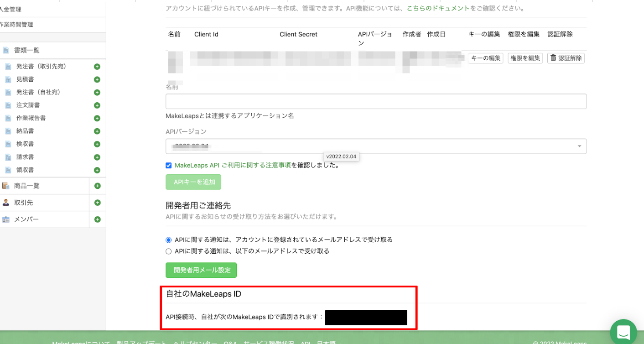Open 作業時間管理 in the sidebar
Viewport: 644px width, 344px height.
tap(16, 25)
